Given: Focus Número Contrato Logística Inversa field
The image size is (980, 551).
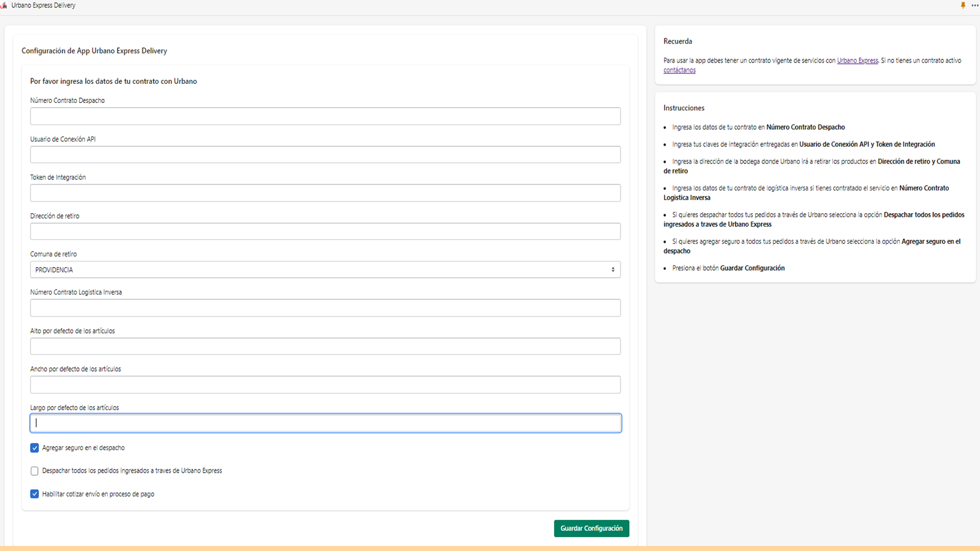Looking at the screenshot, I should click(325, 308).
